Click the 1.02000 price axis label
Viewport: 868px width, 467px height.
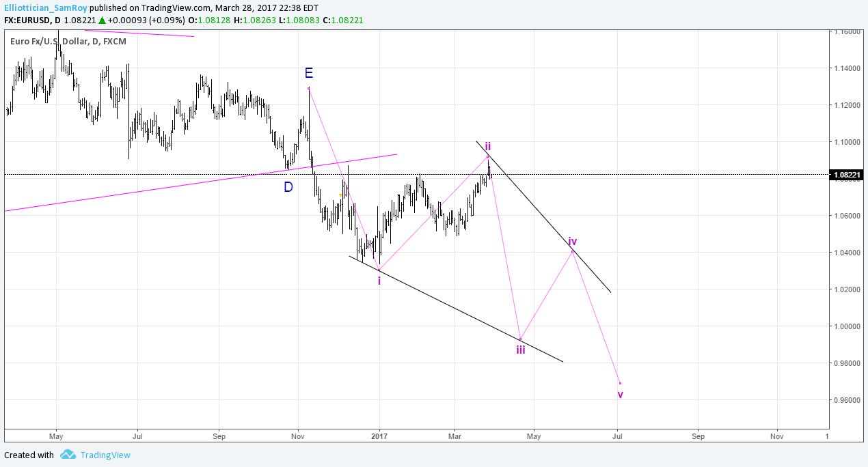point(845,289)
